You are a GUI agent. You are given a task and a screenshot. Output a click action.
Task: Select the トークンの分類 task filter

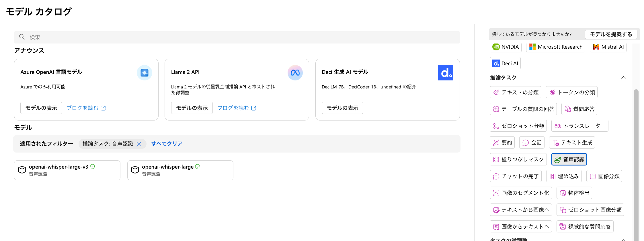[572, 92]
